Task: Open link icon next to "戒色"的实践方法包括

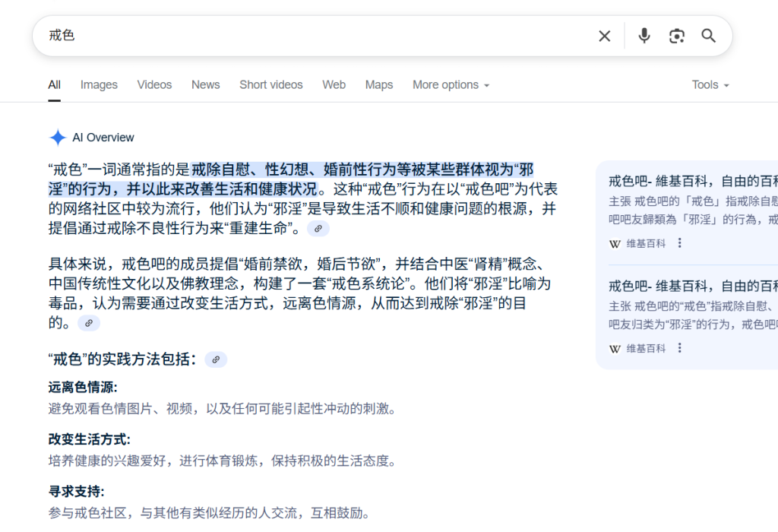Action: point(216,359)
